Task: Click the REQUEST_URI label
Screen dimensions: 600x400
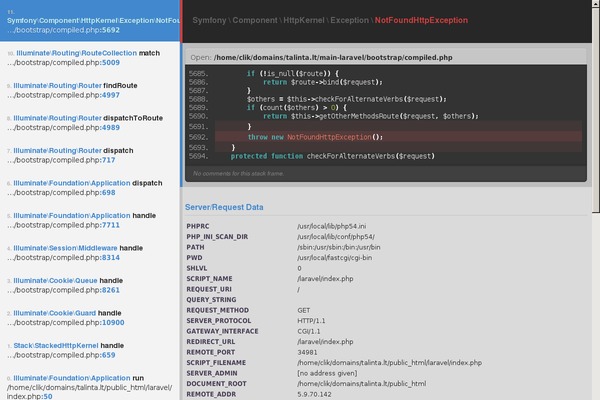Action: (x=209, y=289)
